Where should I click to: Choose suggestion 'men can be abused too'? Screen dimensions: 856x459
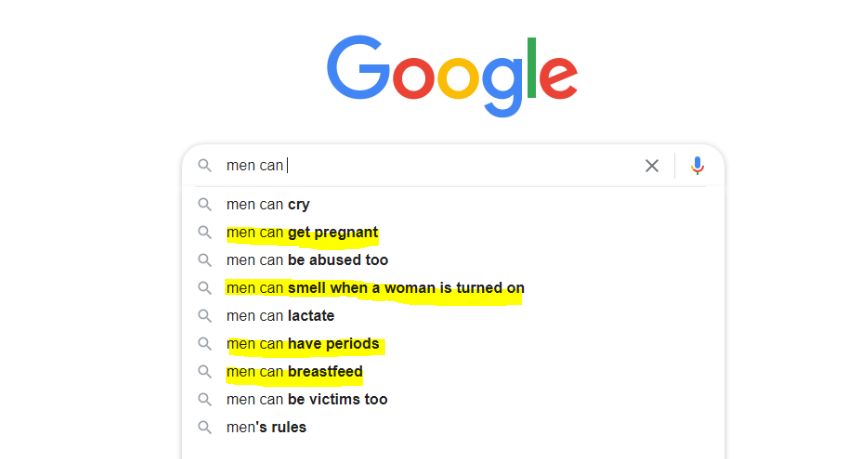pyautogui.click(x=453, y=260)
